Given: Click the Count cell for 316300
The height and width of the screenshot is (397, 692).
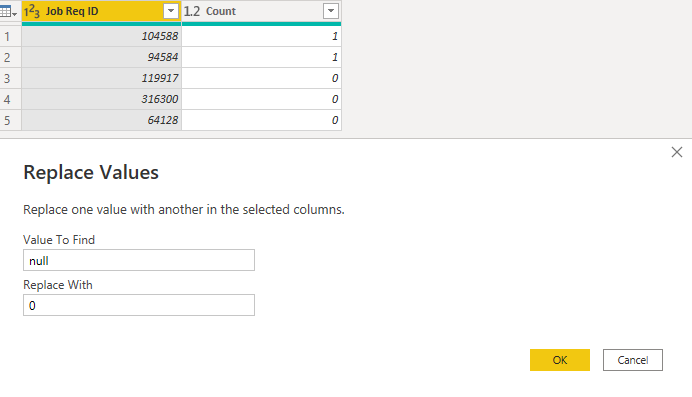Looking at the screenshot, I should pos(261,99).
